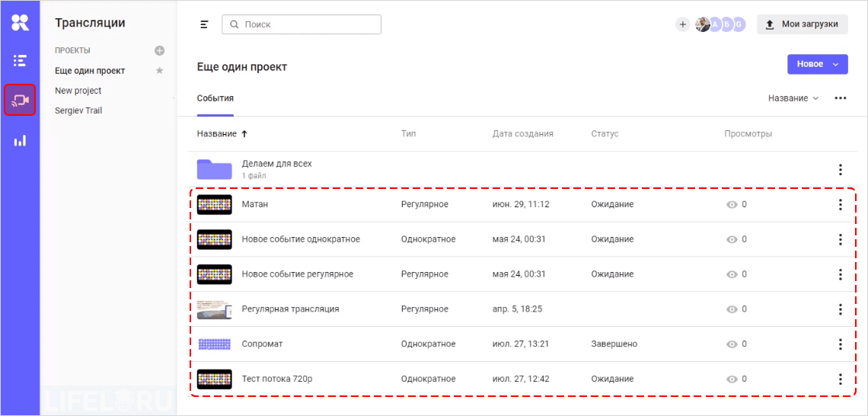Click the Делаем для всех folder name
The height and width of the screenshot is (416, 868).
(277, 164)
